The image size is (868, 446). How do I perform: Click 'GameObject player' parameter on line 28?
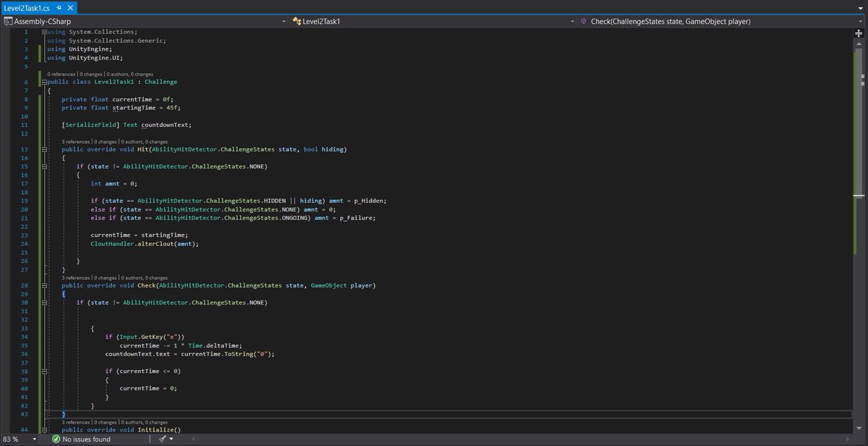click(x=343, y=286)
